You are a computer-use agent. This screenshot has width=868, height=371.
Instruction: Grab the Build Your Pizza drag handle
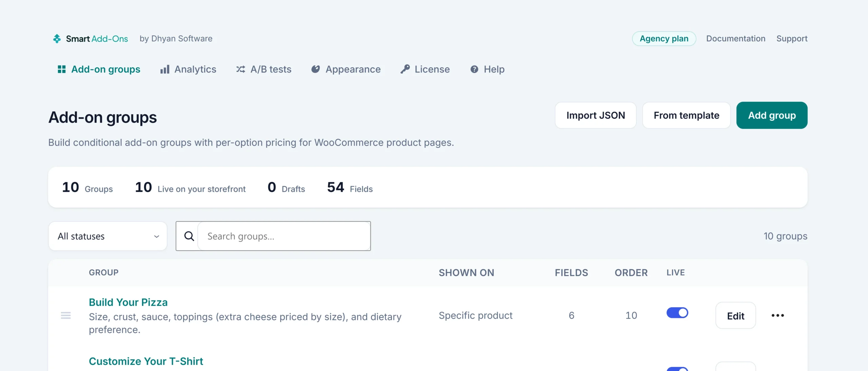66,315
